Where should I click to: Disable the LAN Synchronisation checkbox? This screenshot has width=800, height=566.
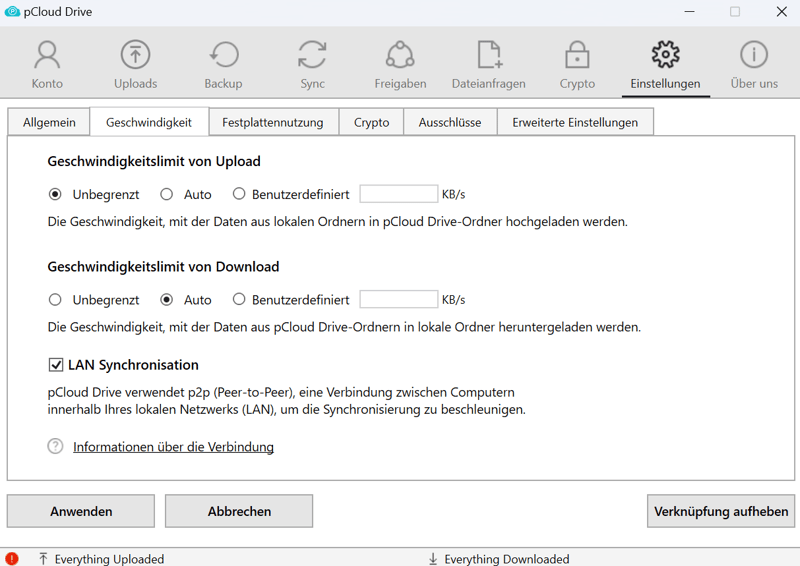click(x=56, y=365)
